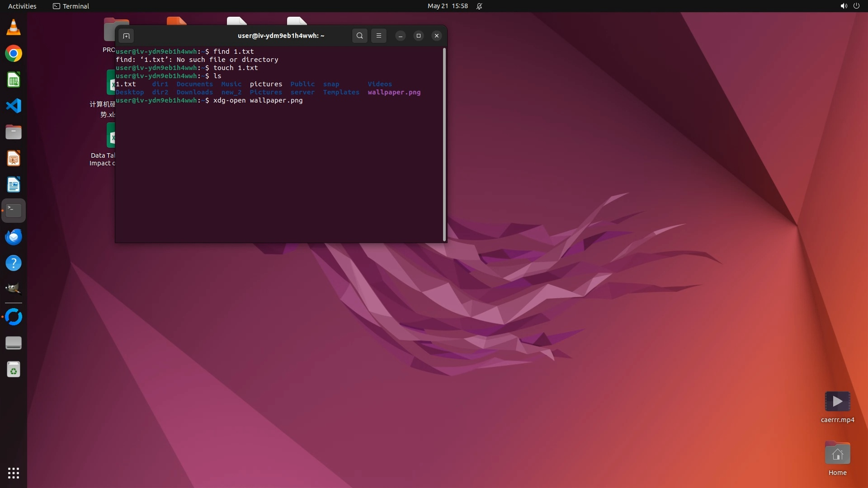Select the caerrr.mp4 video on desktop
868x488 pixels.
pyautogui.click(x=837, y=402)
